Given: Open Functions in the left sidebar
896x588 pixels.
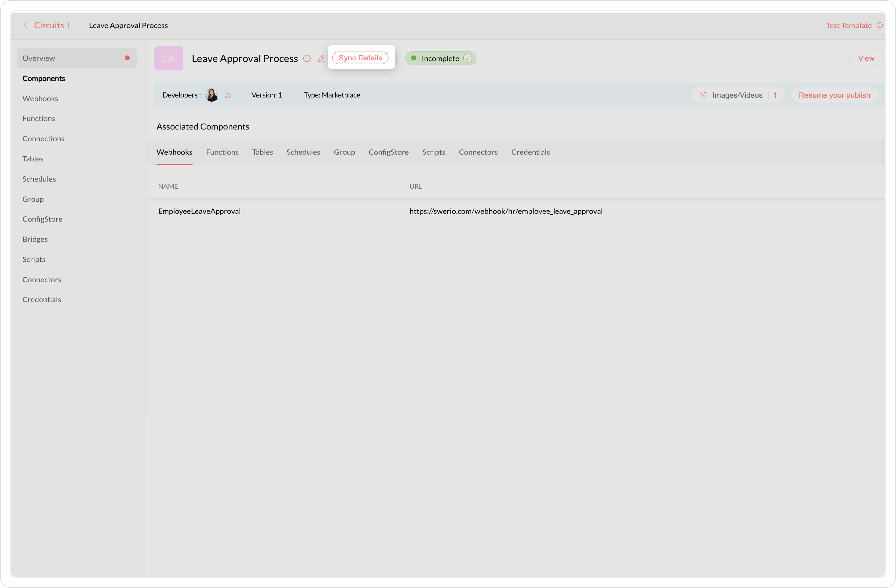Looking at the screenshot, I should (x=38, y=118).
